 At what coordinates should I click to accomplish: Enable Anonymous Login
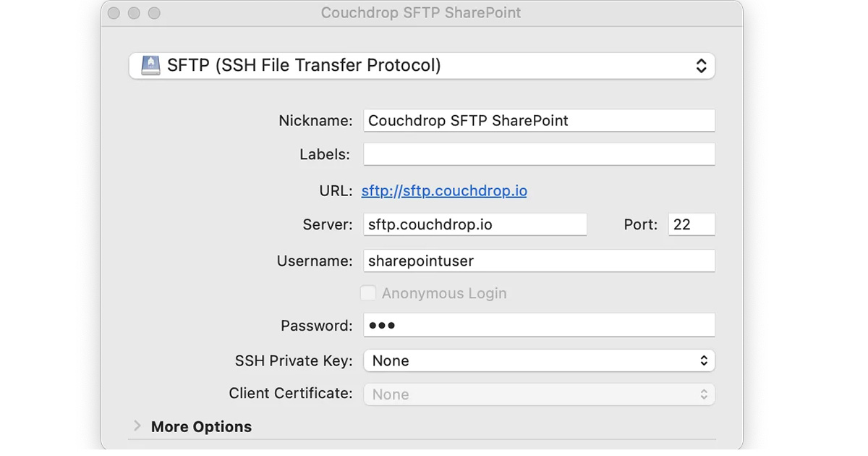coord(368,292)
